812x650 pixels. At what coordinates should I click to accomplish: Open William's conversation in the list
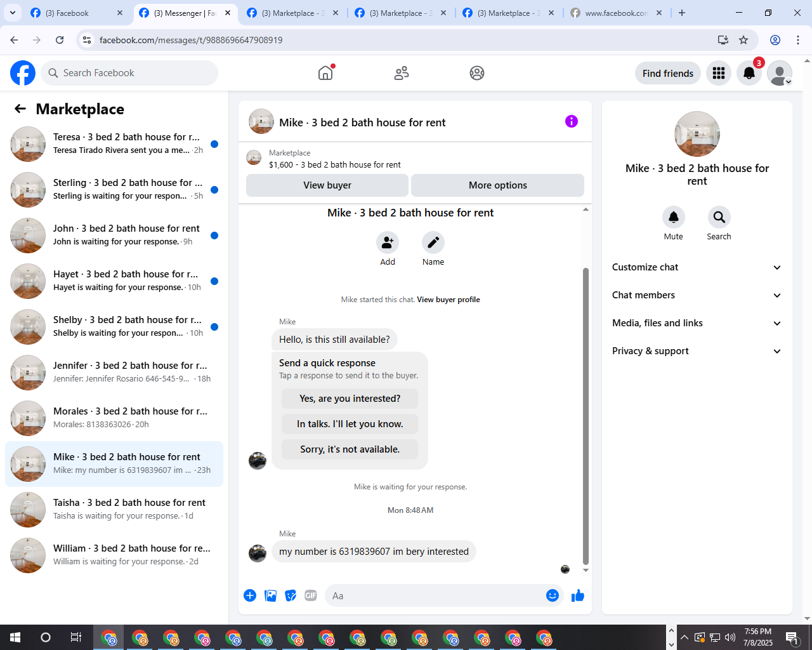114,555
